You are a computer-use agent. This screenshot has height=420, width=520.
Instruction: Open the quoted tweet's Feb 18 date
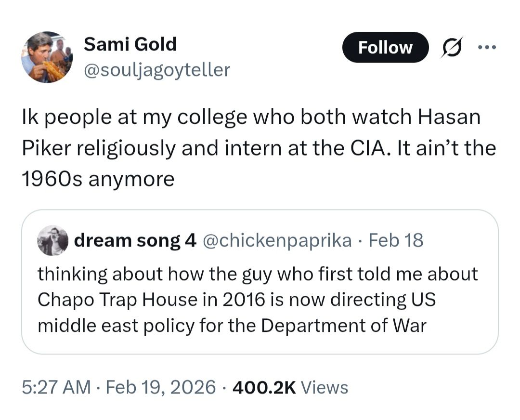pyautogui.click(x=396, y=240)
